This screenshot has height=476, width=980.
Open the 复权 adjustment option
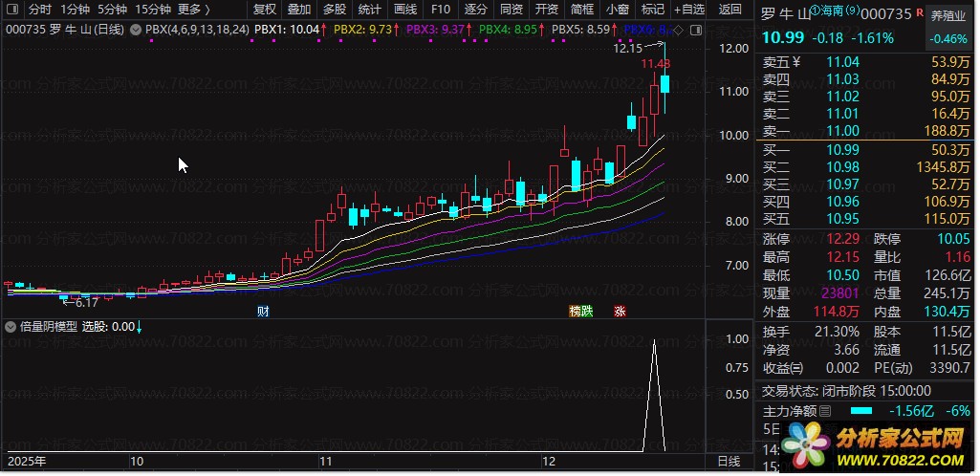[265, 10]
